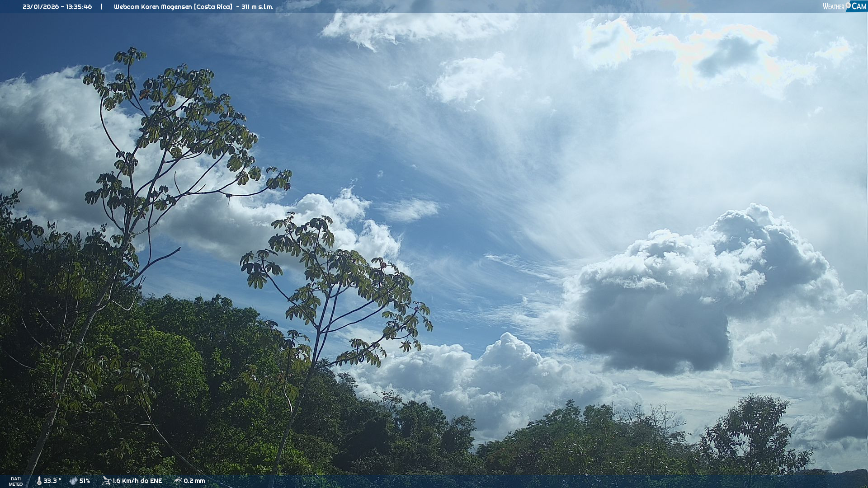Click the wind anemometer icon
Image resolution: width=868 pixels, height=488 pixels.
coord(106,481)
